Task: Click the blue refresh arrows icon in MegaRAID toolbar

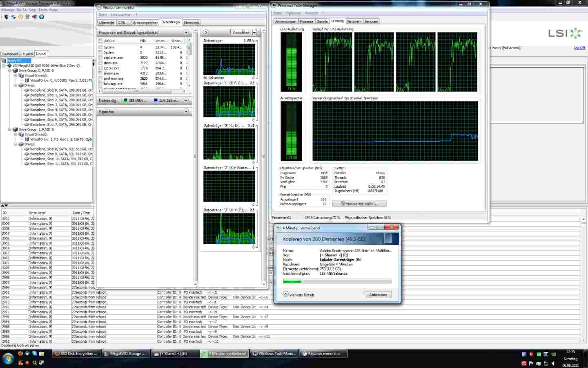Action: pos(13,17)
